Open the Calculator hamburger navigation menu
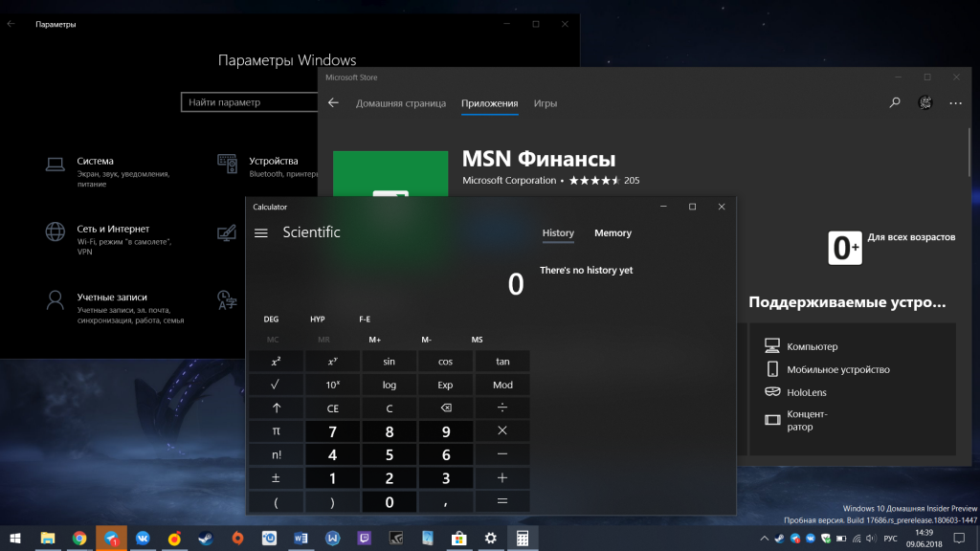Screen dimensions: 980x551 [x=261, y=232]
